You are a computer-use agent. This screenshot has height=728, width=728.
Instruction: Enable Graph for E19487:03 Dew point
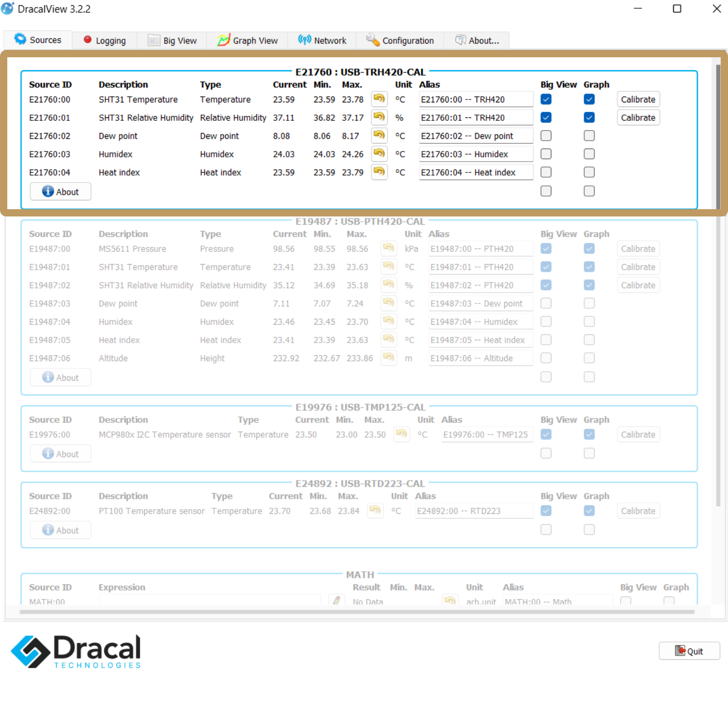[589, 303]
